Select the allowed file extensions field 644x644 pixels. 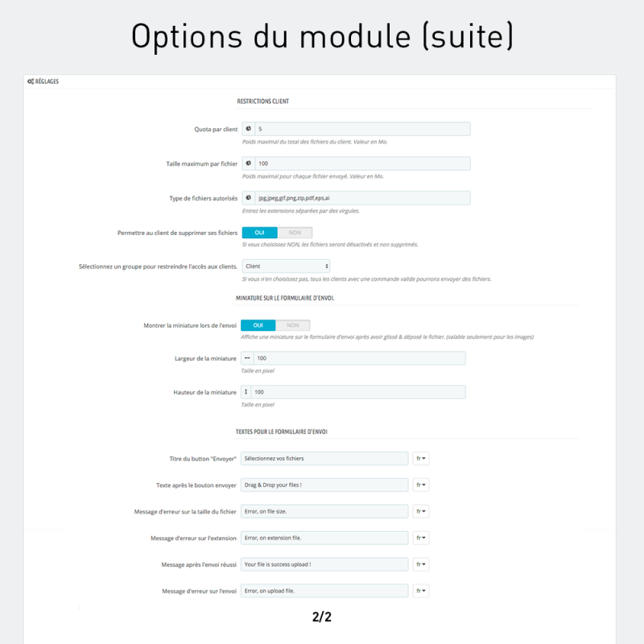[362, 197]
